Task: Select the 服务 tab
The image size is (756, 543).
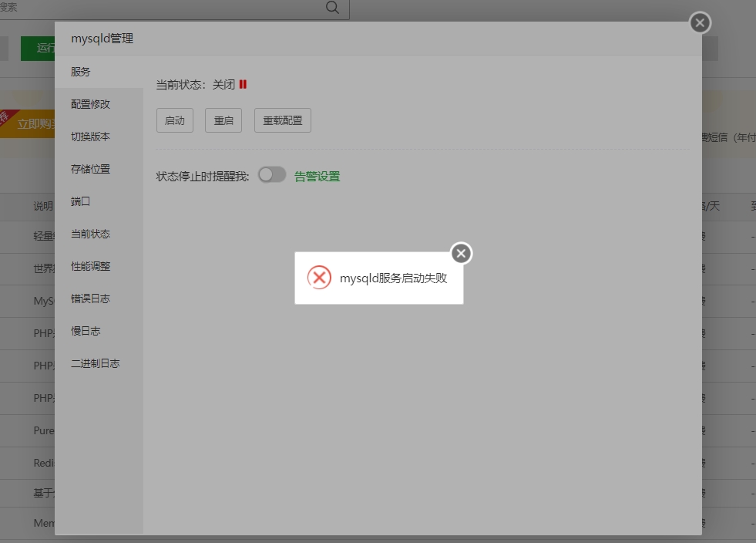Action: pyautogui.click(x=99, y=72)
